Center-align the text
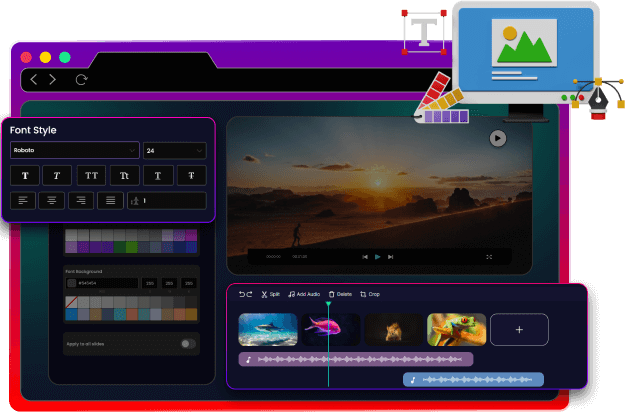626x412 pixels. (x=53, y=200)
